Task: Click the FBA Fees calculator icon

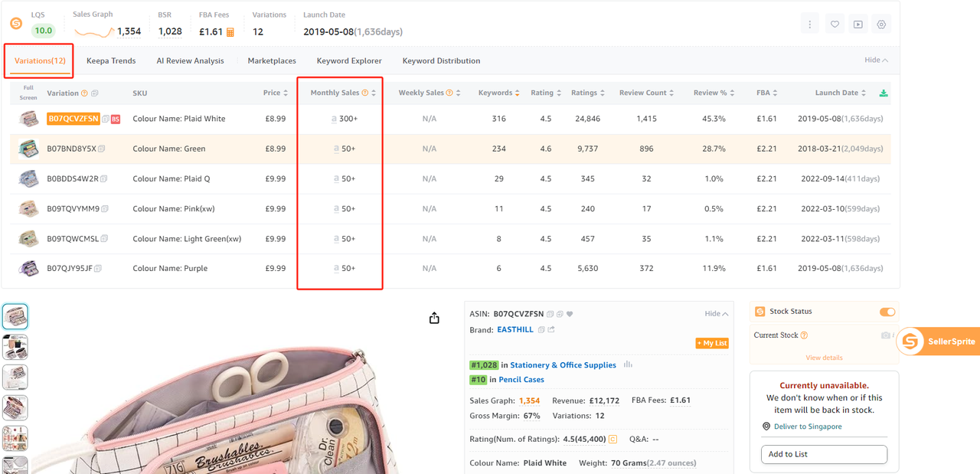Action: (230, 32)
